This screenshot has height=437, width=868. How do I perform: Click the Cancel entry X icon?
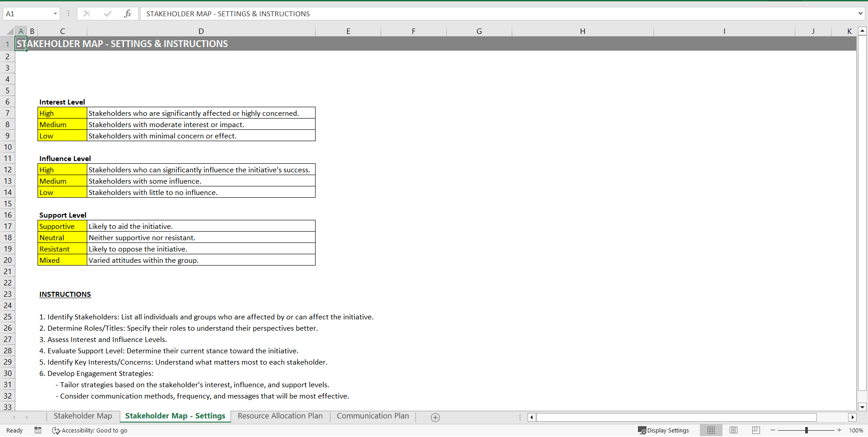click(x=87, y=14)
